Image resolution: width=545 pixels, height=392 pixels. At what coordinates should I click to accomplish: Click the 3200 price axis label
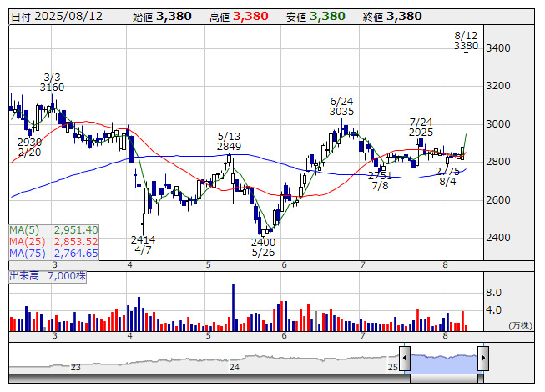pyautogui.click(x=498, y=86)
